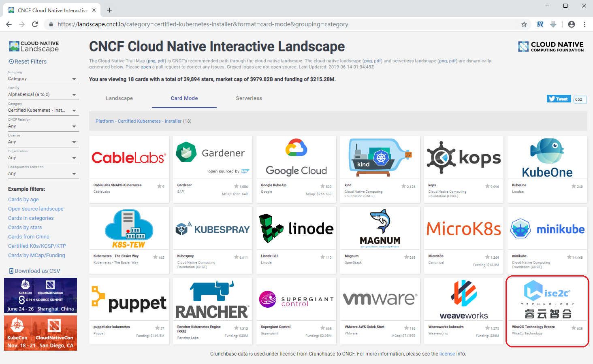The height and width of the screenshot is (364, 593).
Task: Switch to the Serverless tab
Action: [249, 98]
